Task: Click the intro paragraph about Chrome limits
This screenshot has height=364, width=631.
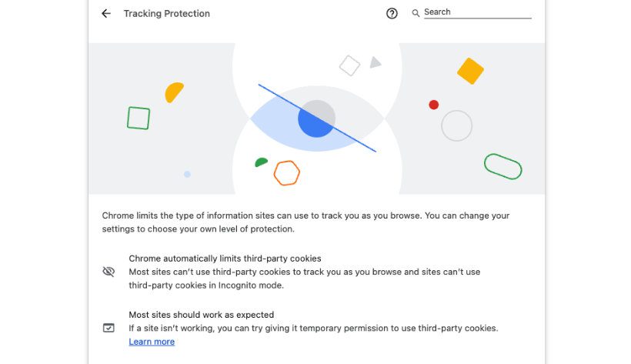Action: [x=305, y=222]
